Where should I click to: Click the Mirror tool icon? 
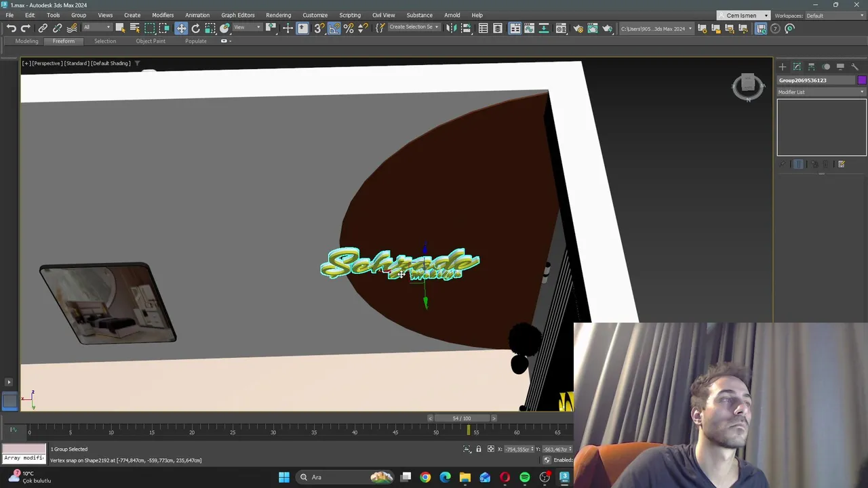pyautogui.click(x=450, y=28)
